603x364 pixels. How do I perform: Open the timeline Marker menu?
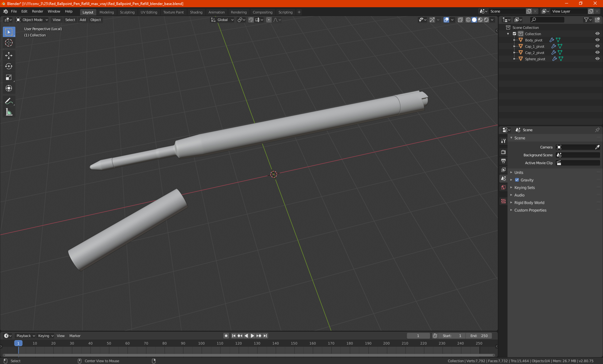coord(75,336)
